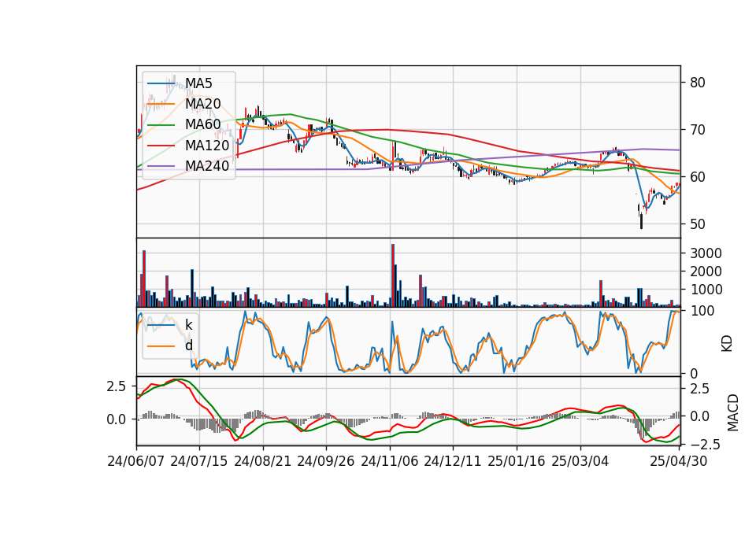
Task: Click the MA60 legend label
Action: click(x=202, y=125)
